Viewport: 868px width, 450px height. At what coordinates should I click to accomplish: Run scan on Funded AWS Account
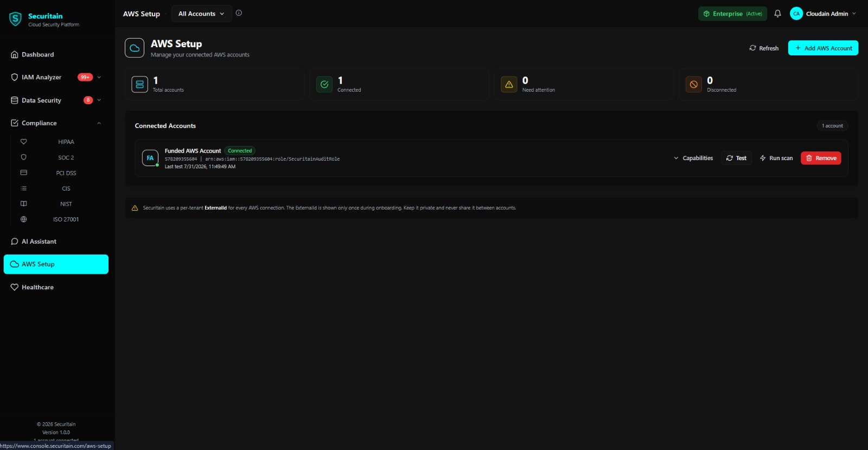[776, 158]
